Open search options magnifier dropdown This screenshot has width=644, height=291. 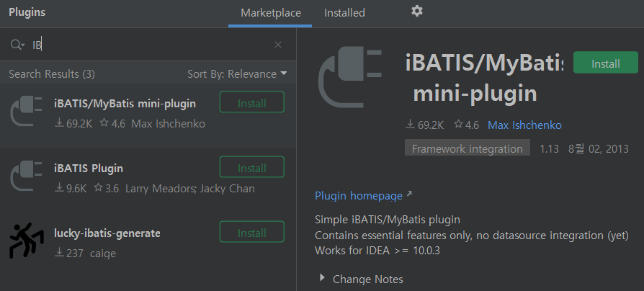(x=18, y=45)
